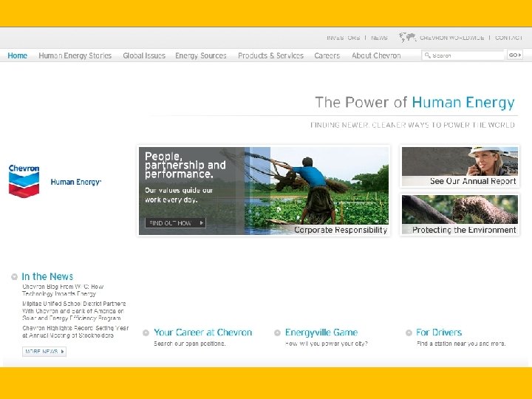This screenshot has width=532, height=399.
Task: Click the Investors link at top
Action: 344,38
